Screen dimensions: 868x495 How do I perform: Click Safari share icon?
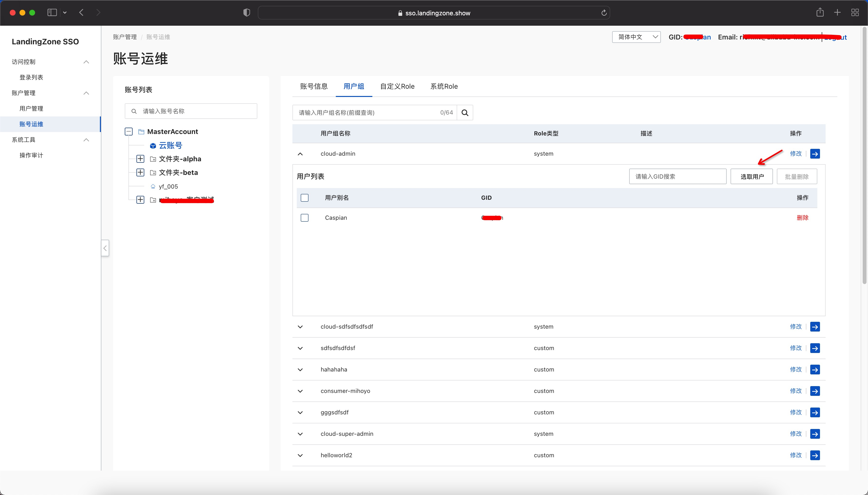pos(820,13)
